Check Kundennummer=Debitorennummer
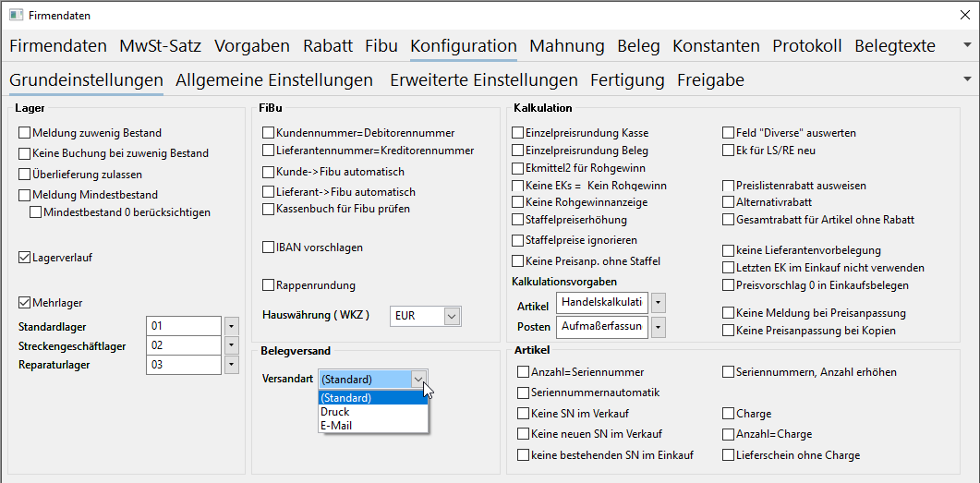The height and width of the screenshot is (483, 980). [x=268, y=132]
